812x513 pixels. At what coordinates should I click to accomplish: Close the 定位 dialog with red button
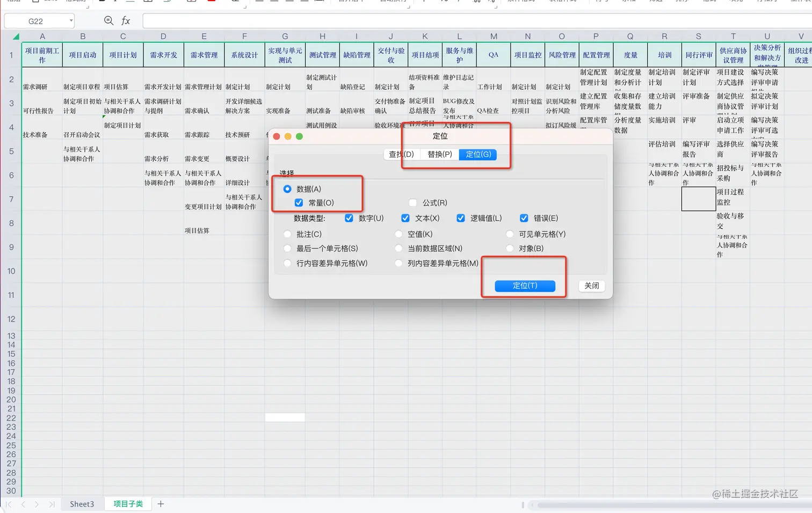(277, 136)
